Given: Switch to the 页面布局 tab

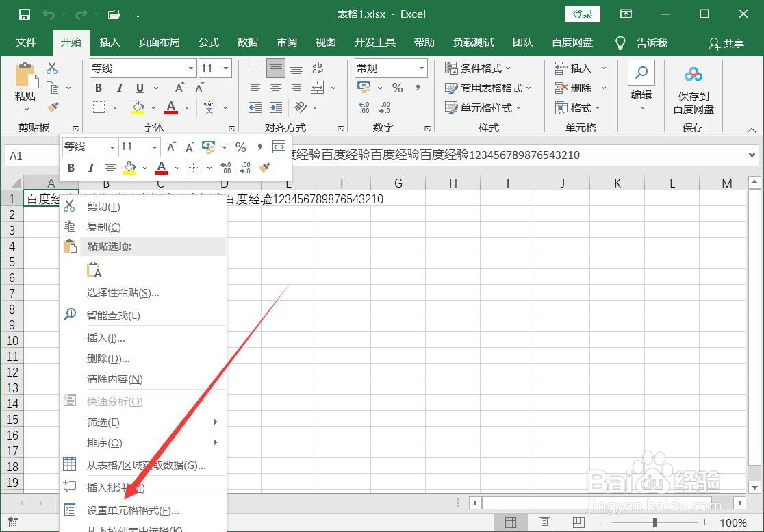Looking at the screenshot, I should (159, 42).
